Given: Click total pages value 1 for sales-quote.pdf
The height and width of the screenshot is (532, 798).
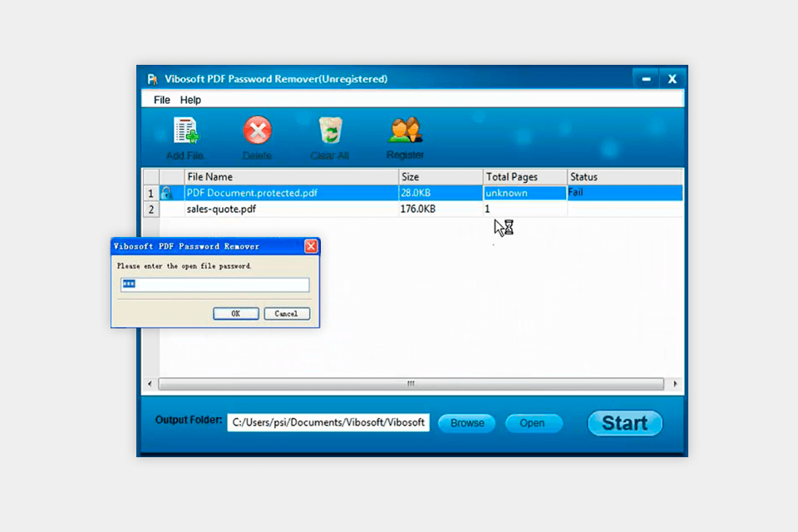Looking at the screenshot, I should click(x=525, y=209).
